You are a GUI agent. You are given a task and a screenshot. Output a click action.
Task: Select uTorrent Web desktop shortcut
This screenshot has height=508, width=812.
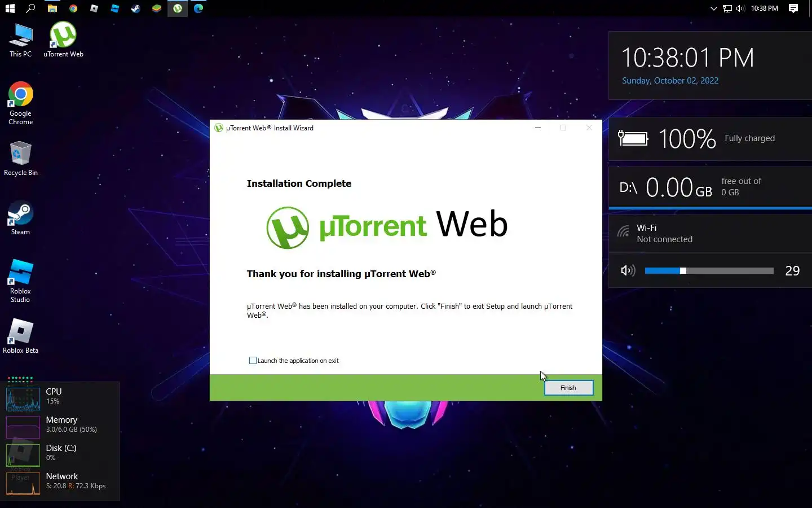pos(63,40)
